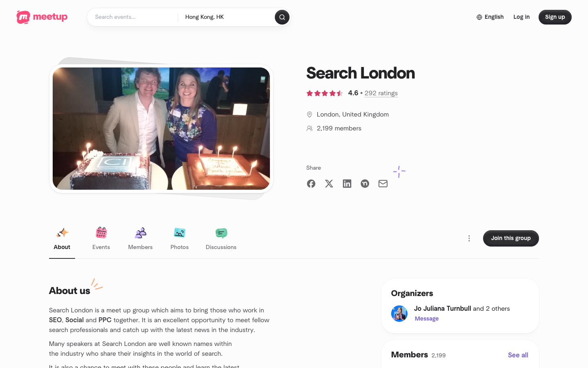
Task: Share the group on Facebook
Action: tap(311, 184)
